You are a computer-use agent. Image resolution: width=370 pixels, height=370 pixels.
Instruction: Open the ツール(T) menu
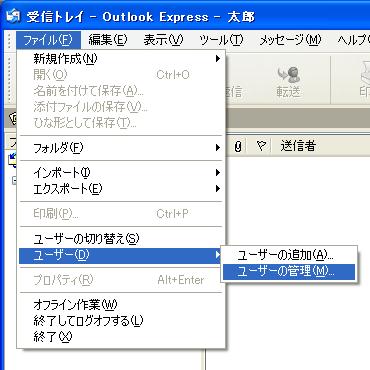pos(221,40)
